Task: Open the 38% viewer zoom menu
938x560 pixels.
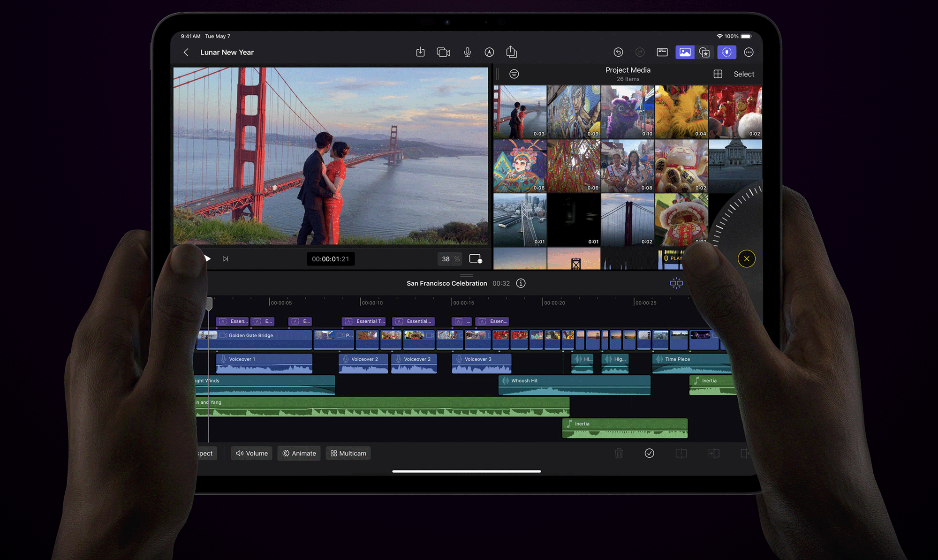Action: (x=450, y=259)
